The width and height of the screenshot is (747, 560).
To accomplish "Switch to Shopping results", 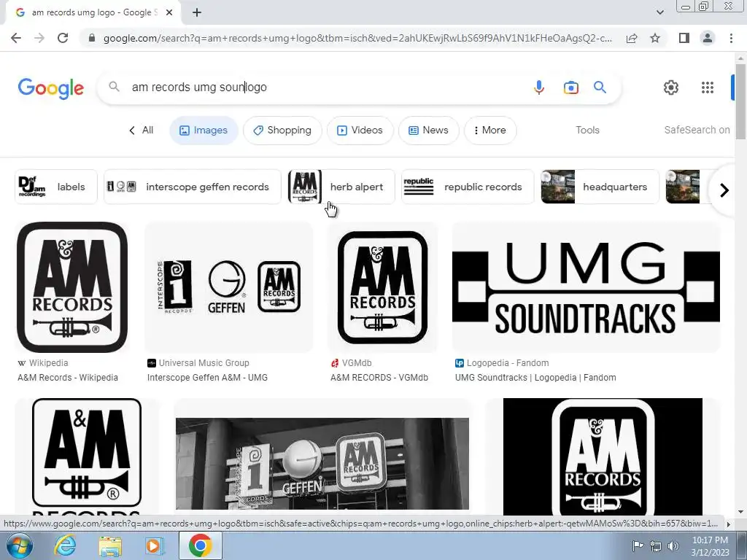I will coord(282,130).
